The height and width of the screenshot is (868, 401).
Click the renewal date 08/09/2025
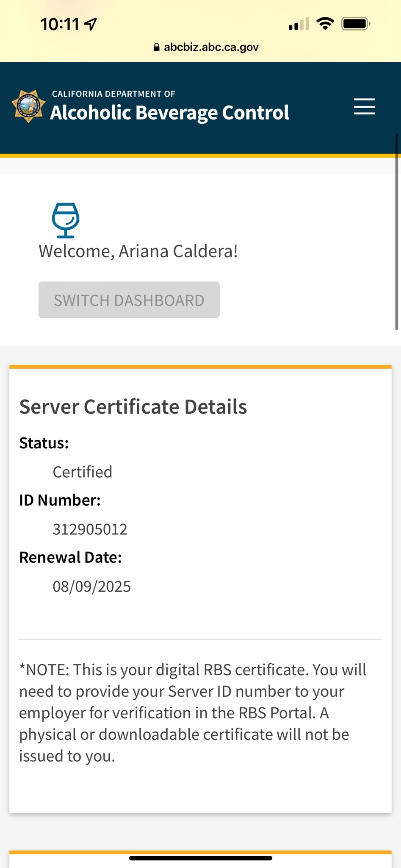pos(91,587)
